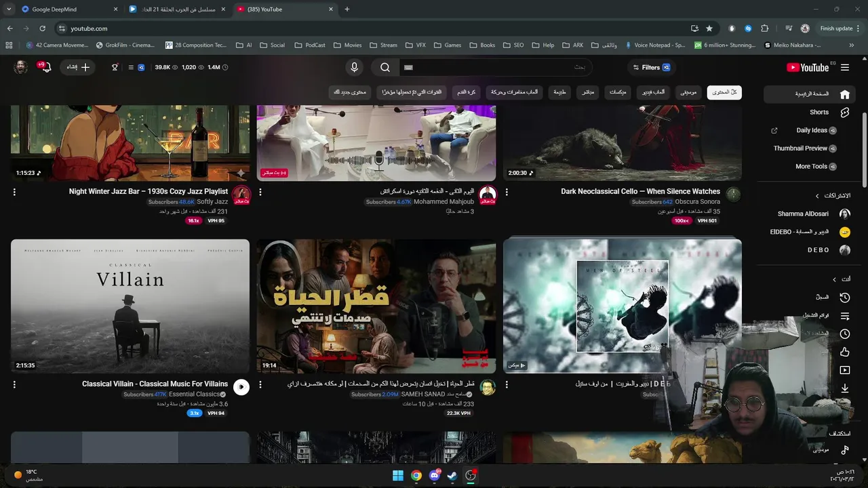Open options for Night Winter Jazz Bar video
This screenshot has width=868, height=488.
tap(14, 192)
